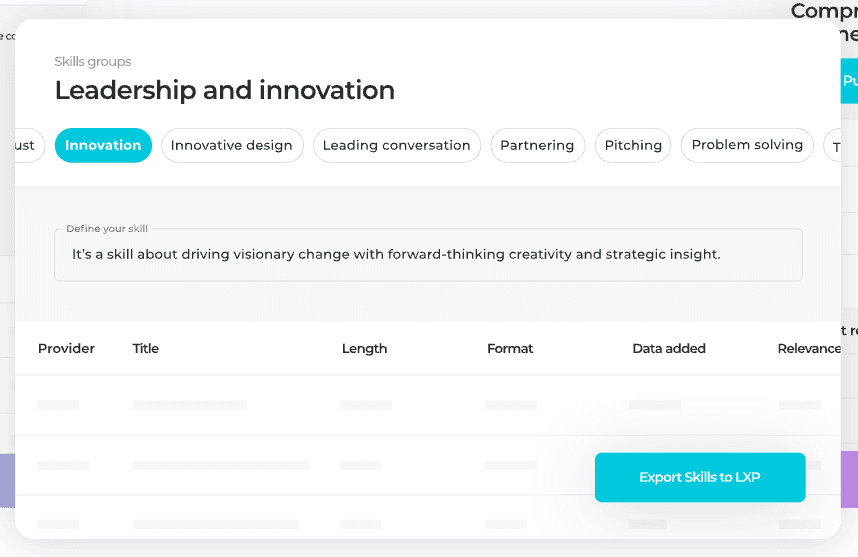
Task: Click the Leadership and innovation heading
Action: click(224, 90)
